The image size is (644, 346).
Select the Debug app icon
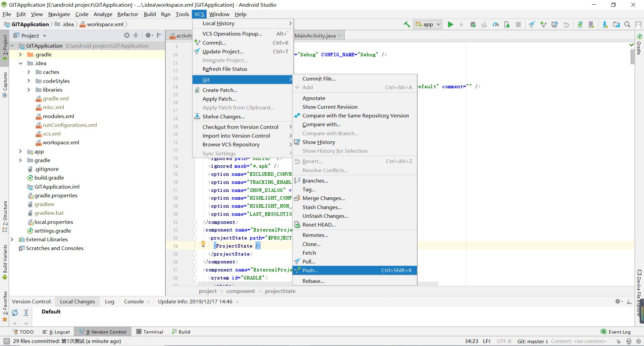[473, 24]
